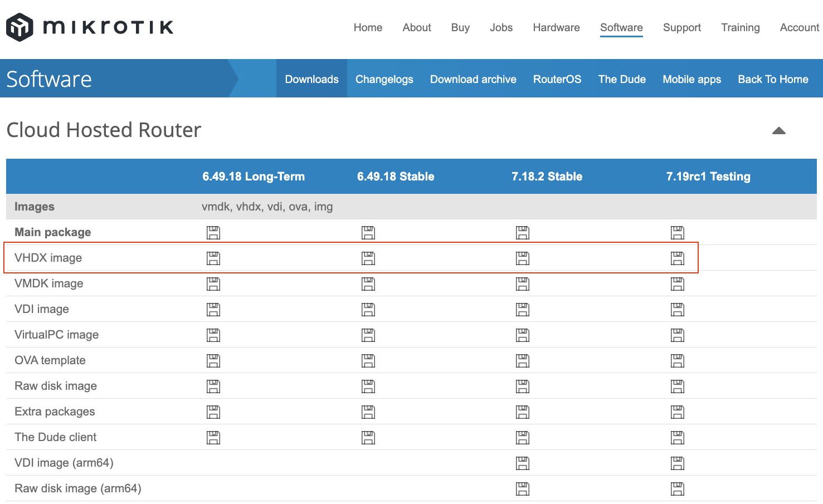The height and width of the screenshot is (504, 823).
Task: Open the RouterOS submenu item
Action: click(x=557, y=79)
